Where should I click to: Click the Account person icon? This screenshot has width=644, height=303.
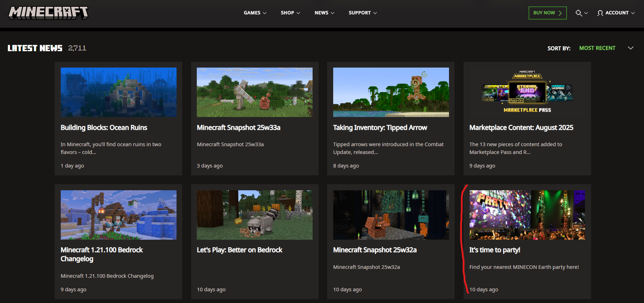[x=600, y=13]
